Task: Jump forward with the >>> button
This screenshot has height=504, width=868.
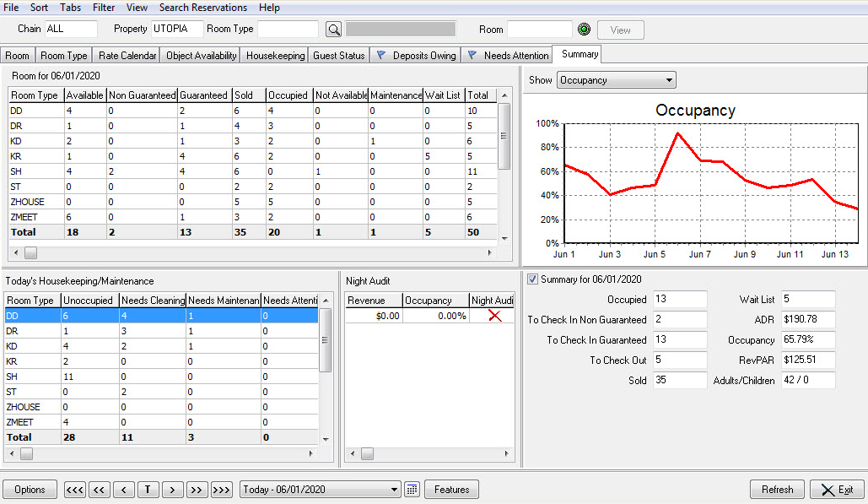Action: point(221,490)
